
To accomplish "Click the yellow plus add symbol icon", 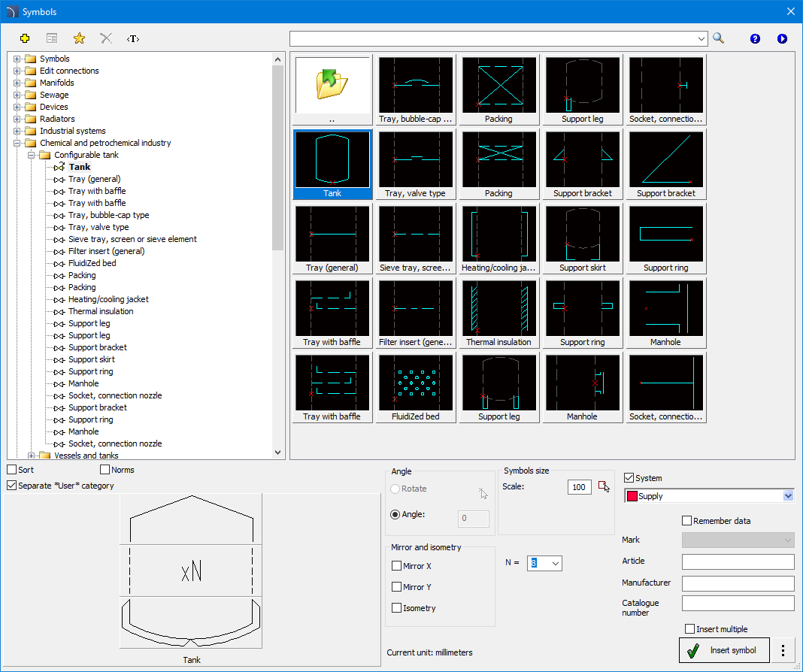I will click(25, 38).
